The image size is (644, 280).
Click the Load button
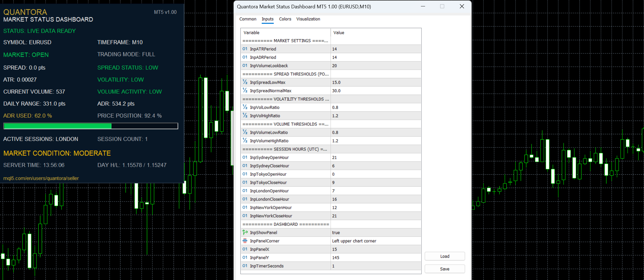445,256
